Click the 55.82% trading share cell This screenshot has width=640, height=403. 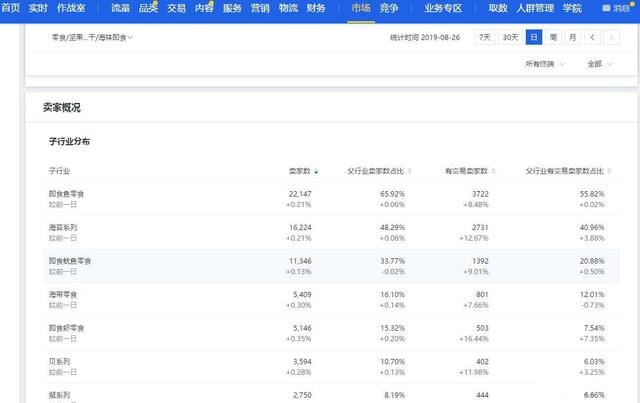point(592,194)
